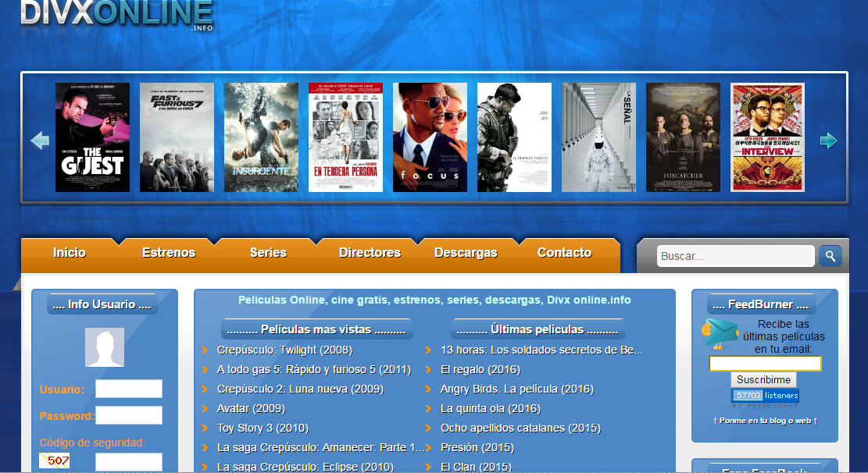Open Fast & Furious 7 poster
This screenshot has width=868, height=473.
coord(177,137)
